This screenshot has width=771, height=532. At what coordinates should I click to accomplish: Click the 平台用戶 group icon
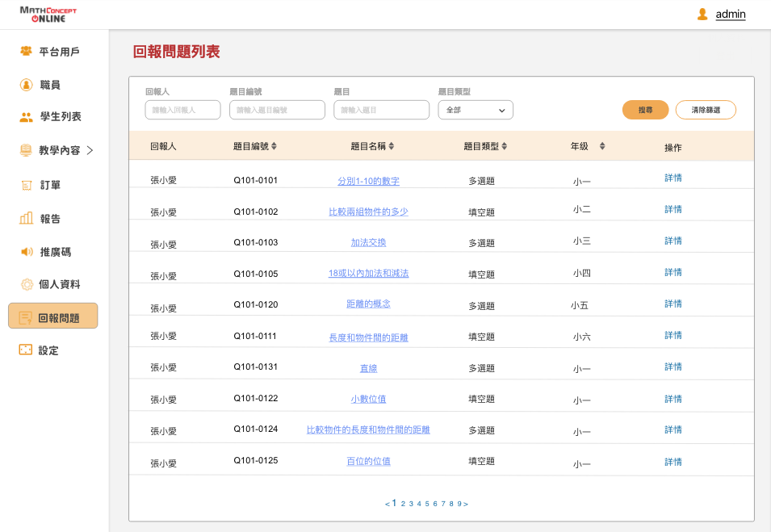pos(26,51)
